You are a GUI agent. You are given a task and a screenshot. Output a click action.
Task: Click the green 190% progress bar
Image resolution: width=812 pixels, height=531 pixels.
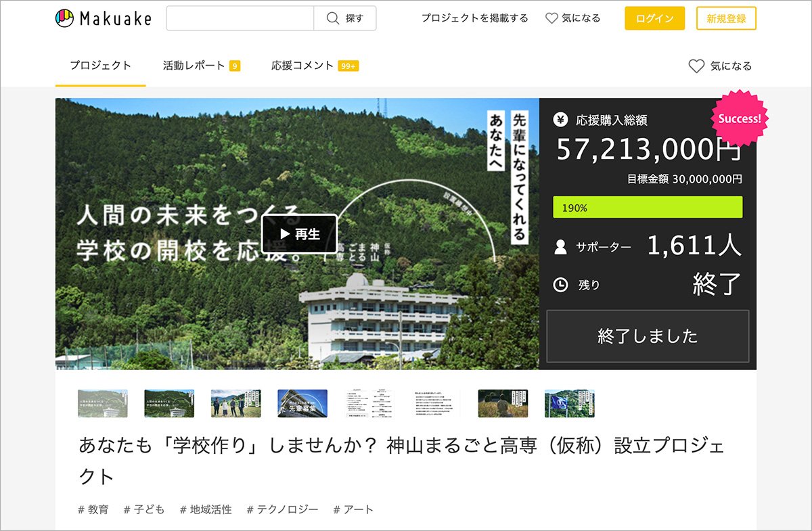click(x=647, y=208)
